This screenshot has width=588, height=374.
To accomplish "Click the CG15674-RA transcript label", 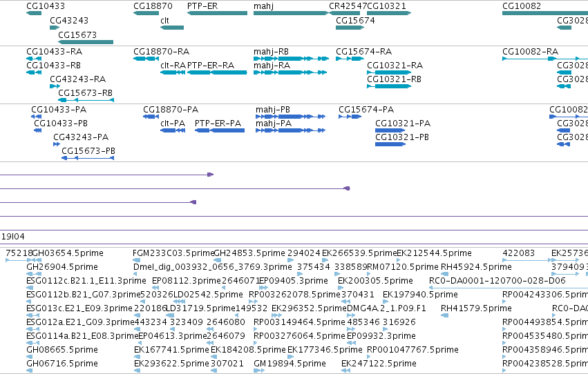I will click(x=363, y=51).
